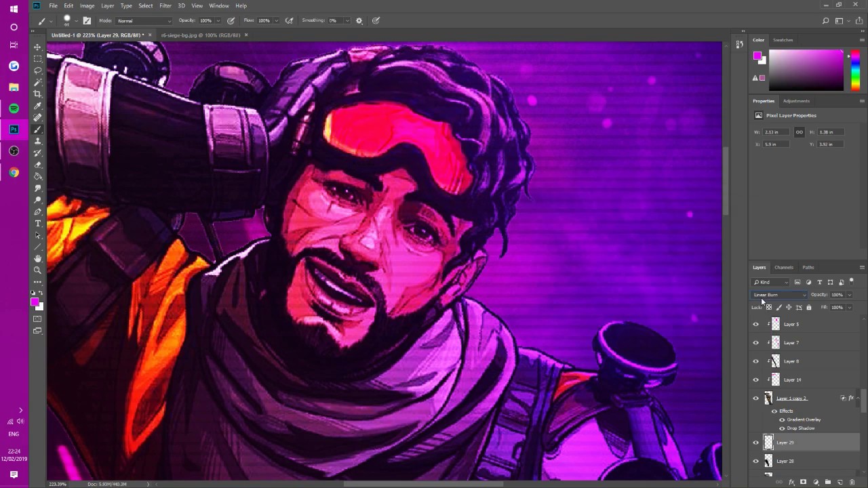Open smoothing options gear in options bar

pos(359,20)
